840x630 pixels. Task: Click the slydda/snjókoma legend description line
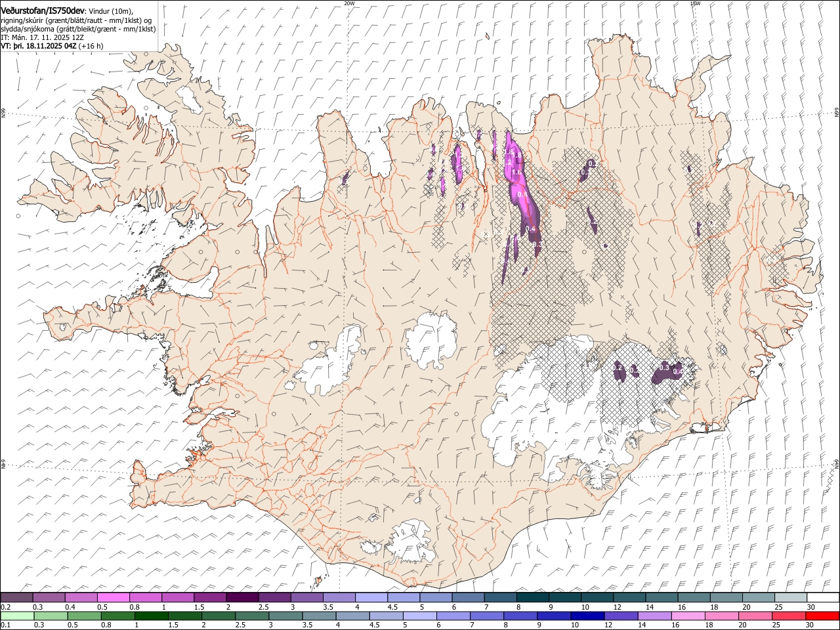coord(78,29)
